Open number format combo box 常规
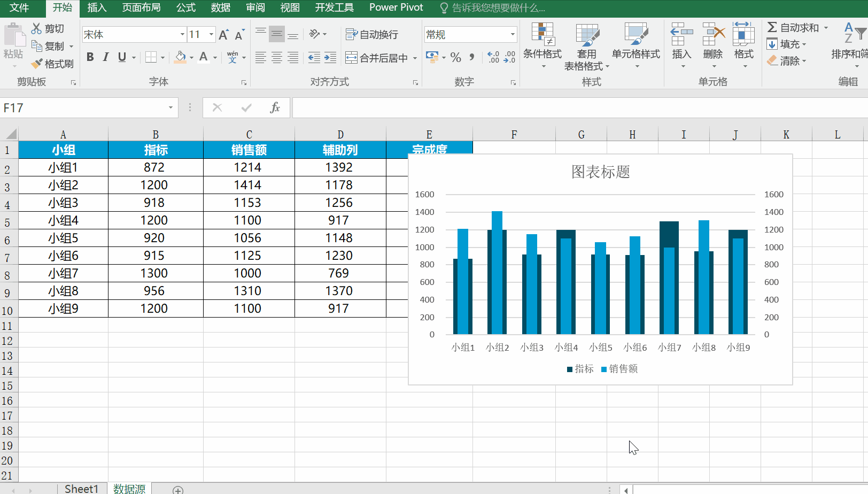 coord(471,35)
